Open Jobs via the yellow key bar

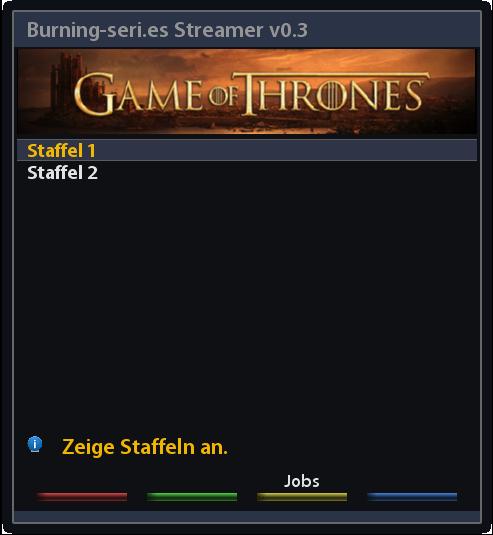tap(302, 497)
